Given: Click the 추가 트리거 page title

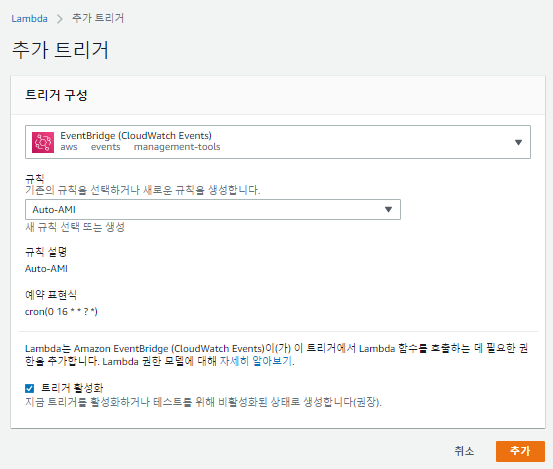Looking at the screenshot, I should (60, 50).
